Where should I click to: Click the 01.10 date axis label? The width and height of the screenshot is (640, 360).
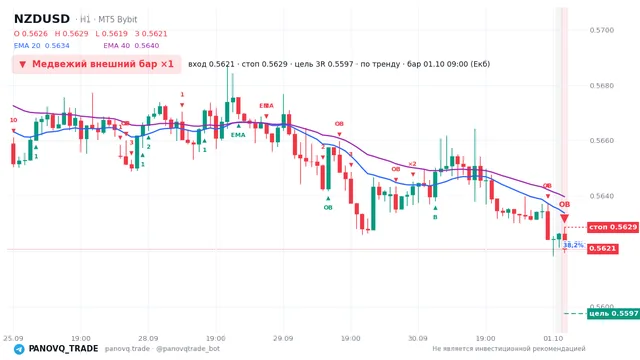point(553,338)
